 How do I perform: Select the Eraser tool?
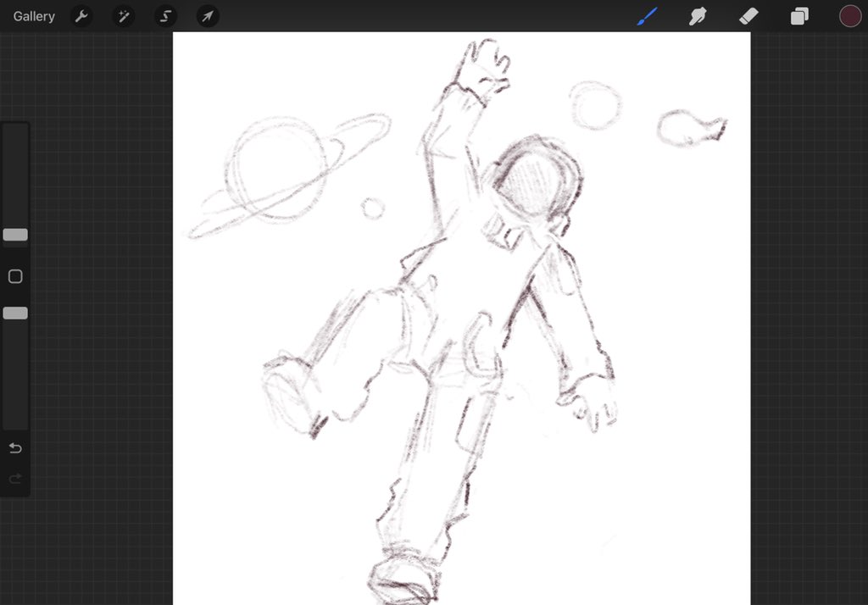[748, 16]
